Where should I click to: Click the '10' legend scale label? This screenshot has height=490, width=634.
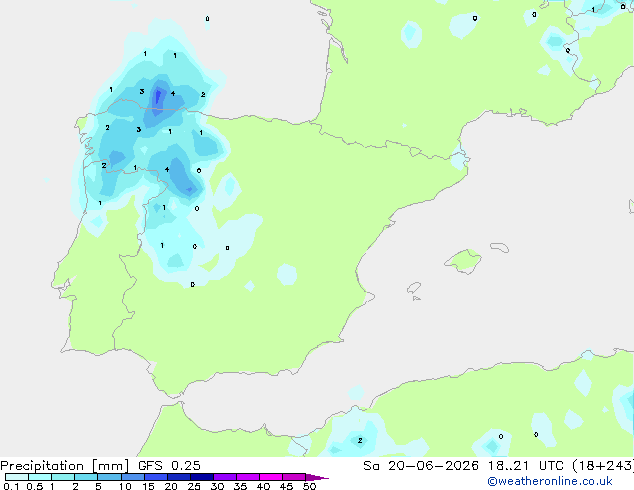125,486
